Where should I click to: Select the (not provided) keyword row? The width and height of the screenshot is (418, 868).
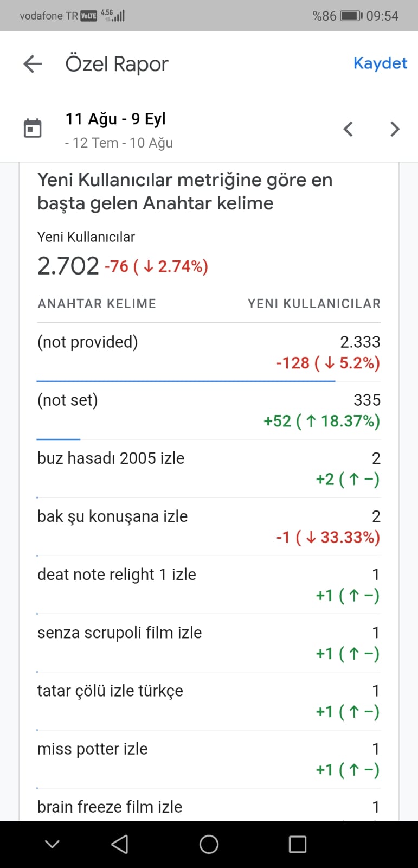coord(209,353)
